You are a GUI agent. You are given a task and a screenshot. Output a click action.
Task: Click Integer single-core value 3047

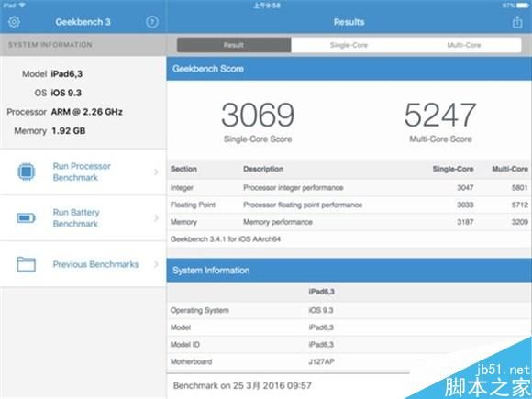(465, 188)
